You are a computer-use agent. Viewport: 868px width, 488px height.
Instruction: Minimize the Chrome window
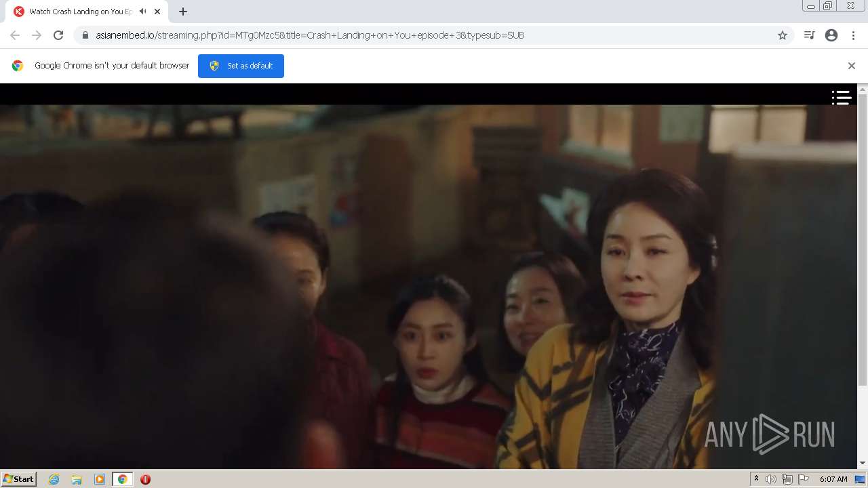click(811, 6)
